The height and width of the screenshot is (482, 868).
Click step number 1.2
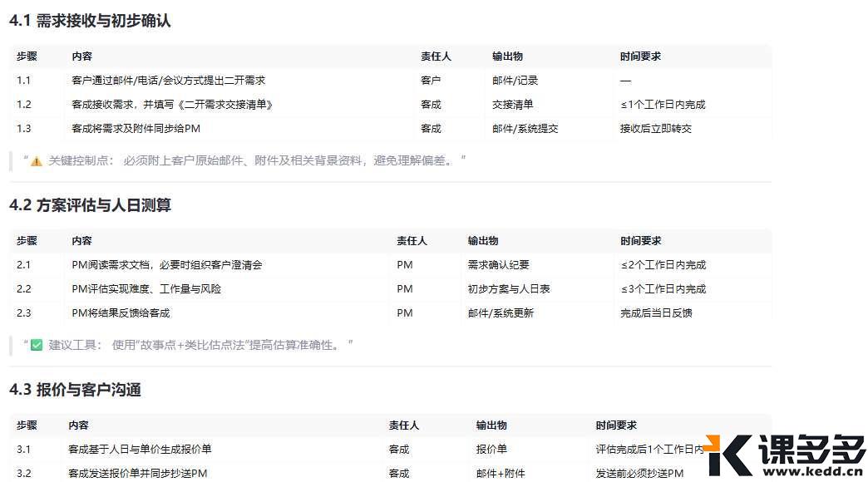pyautogui.click(x=24, y=105)
